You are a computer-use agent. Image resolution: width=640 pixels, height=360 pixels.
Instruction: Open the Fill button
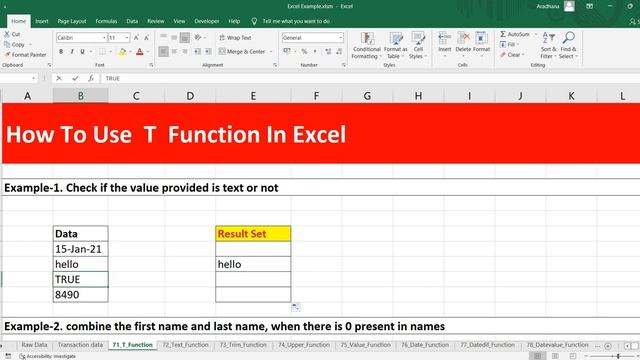pyautogui.click(x=508, y=44)
